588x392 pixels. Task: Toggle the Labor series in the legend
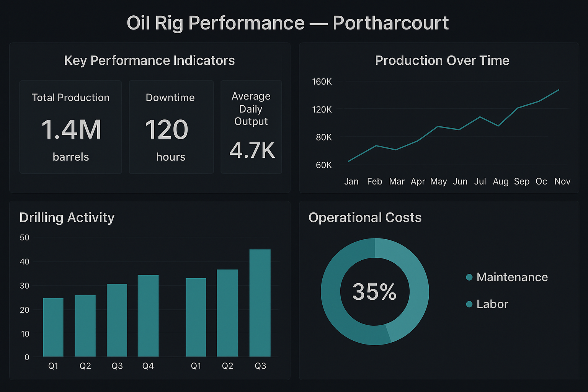[x=492, y=304]
